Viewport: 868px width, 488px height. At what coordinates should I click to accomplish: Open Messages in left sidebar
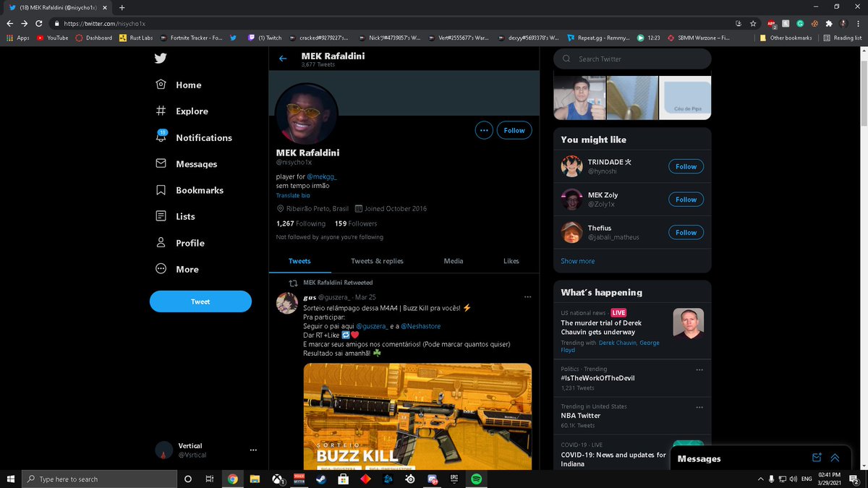[186, 164]
